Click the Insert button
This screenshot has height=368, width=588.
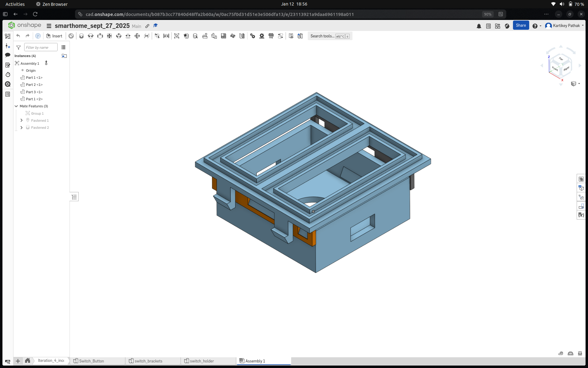pyautogui.click(x=54, y=36)
